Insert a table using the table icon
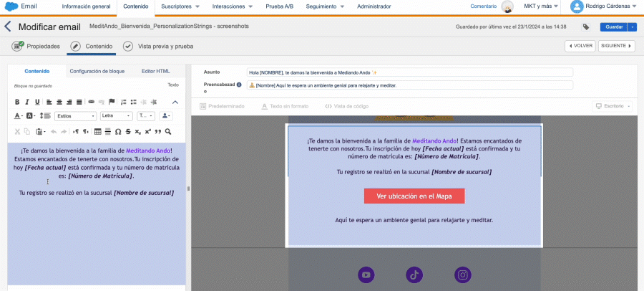Image resolution: width=644 pixels, height=291 pixels. (98, 132)
